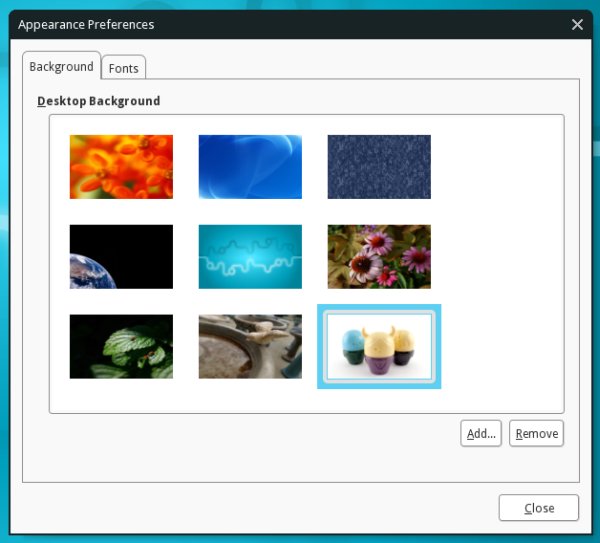Select the orange flowers wallpaper thumbnail
Viewport: 600px width, 543px height.
(x=121, y=167)
